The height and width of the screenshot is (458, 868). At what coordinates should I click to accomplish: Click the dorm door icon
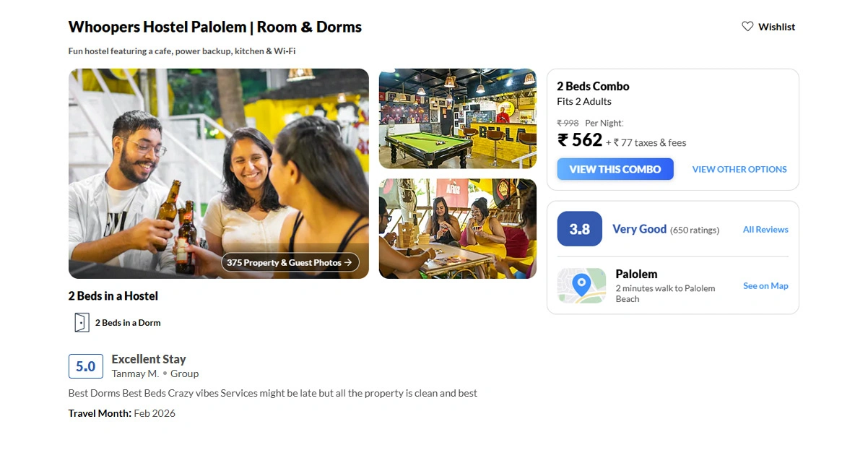82,322
